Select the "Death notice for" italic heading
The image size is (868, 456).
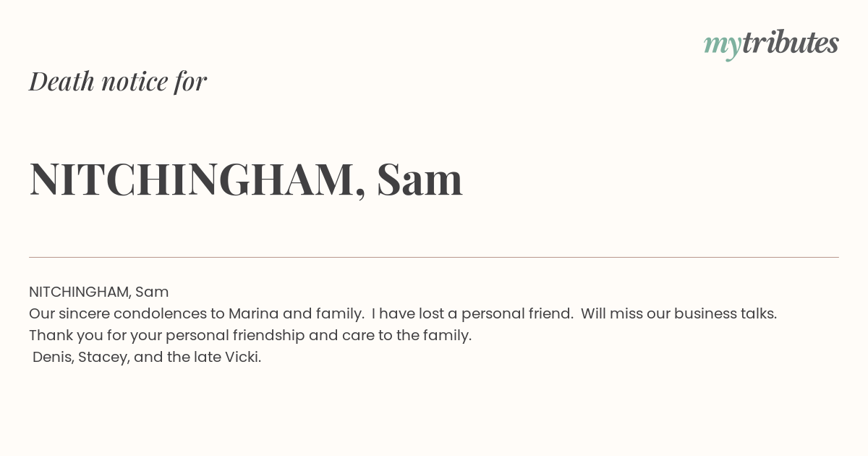[x=118, y=81]
